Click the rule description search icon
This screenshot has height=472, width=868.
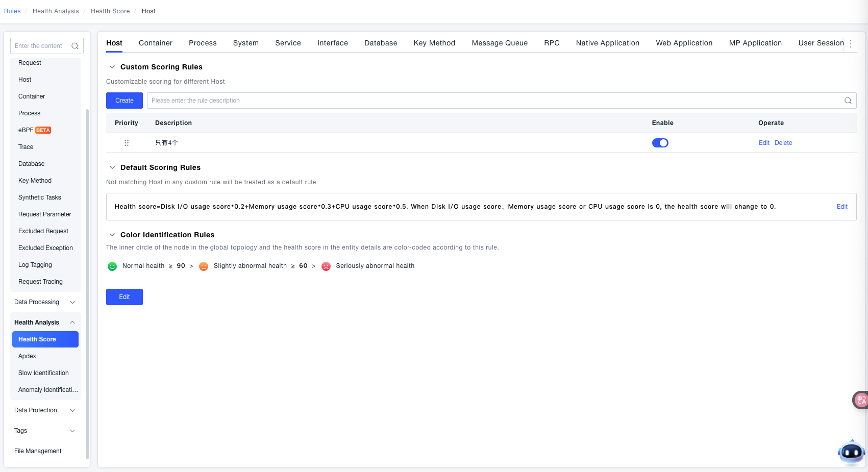click(x=848, y=101)
